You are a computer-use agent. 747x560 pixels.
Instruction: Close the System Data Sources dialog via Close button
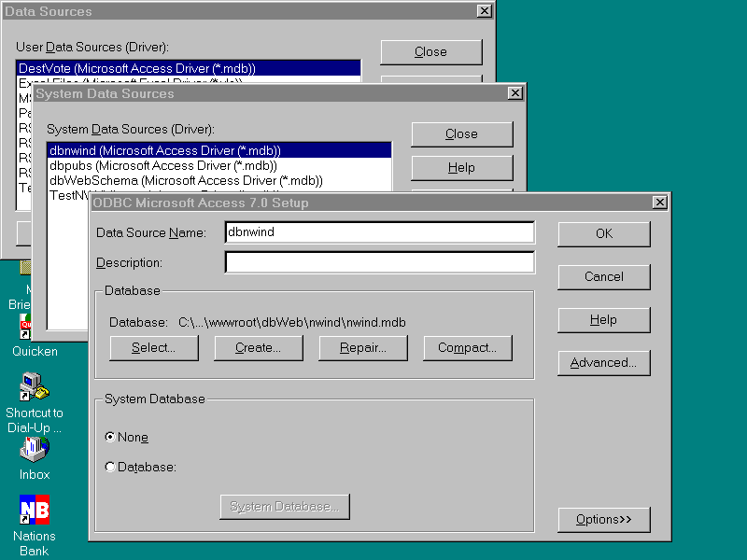[461, 134]
